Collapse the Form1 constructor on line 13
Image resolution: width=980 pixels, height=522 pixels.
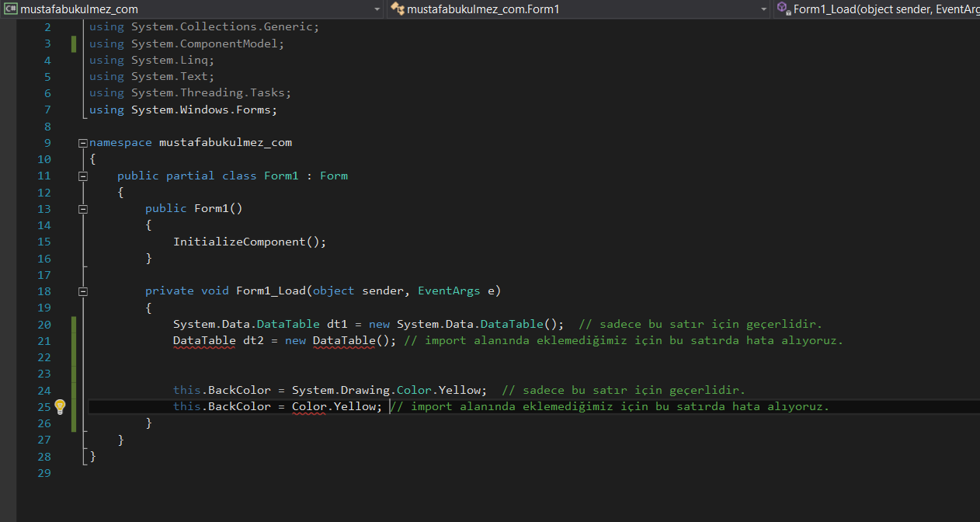point(82,208)
